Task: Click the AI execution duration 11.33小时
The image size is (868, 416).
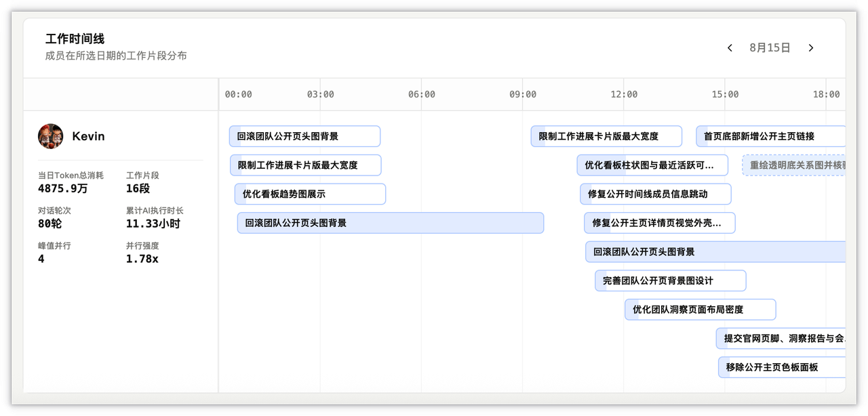Action: 153,224
